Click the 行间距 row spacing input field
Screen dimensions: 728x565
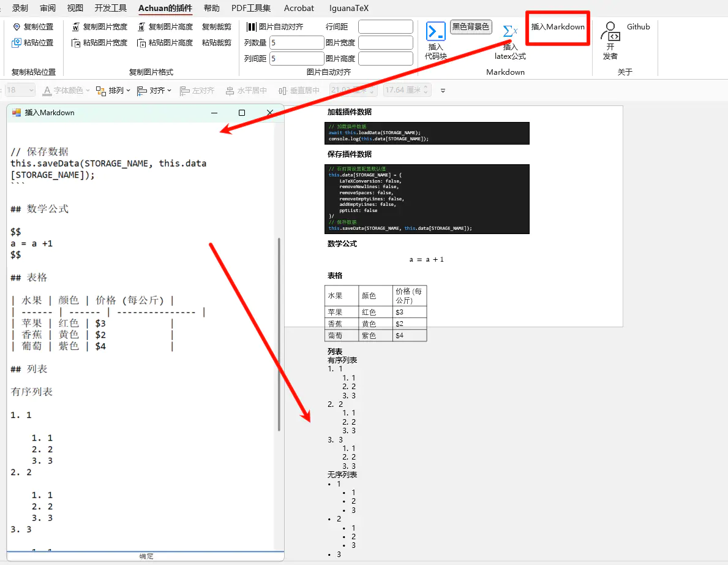point(386,27)
